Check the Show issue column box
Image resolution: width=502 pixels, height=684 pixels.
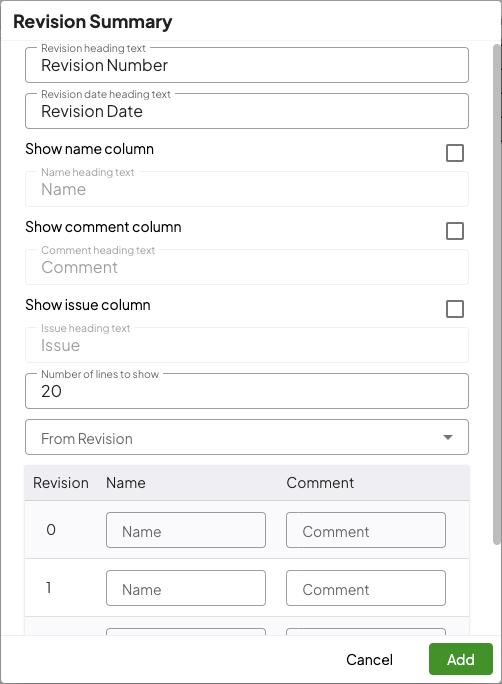click(x=454, y=309)
